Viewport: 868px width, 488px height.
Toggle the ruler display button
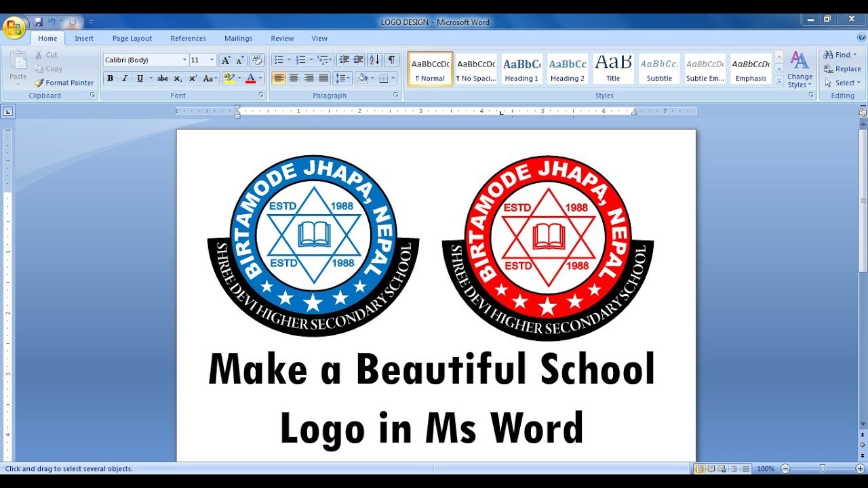863,113
